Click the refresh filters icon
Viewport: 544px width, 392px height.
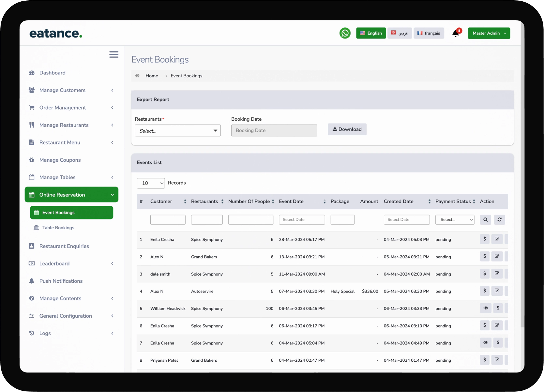pos(499,220)
